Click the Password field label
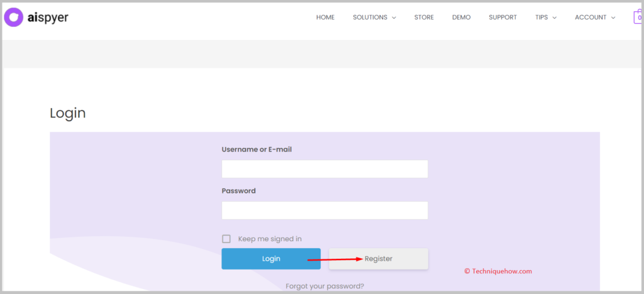Image resolution: width=644 pixels, height=294 pixels. 238,191
